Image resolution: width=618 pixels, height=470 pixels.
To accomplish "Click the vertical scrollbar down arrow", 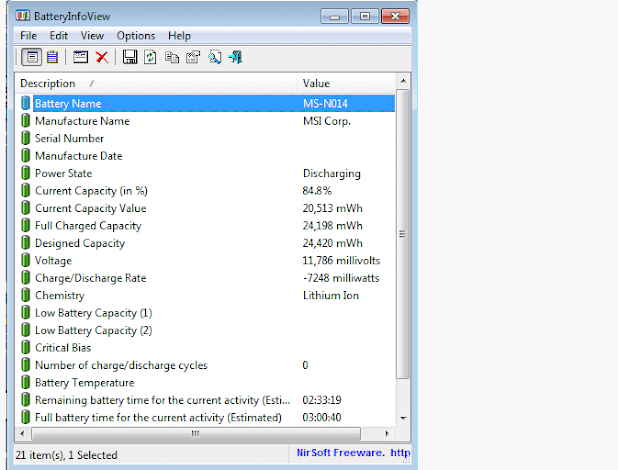I will [403, 418].
